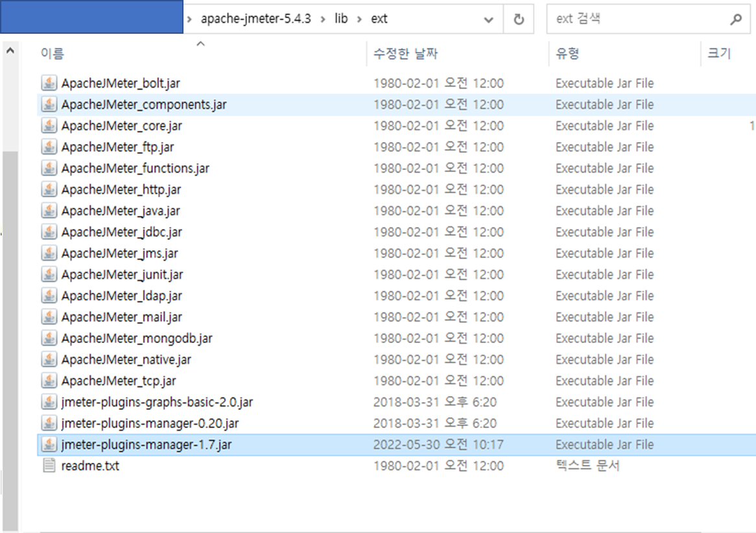756x533 pixels.
Task: Select file name ApacheJMeter_ldap.jar
Action: [121, 295]
